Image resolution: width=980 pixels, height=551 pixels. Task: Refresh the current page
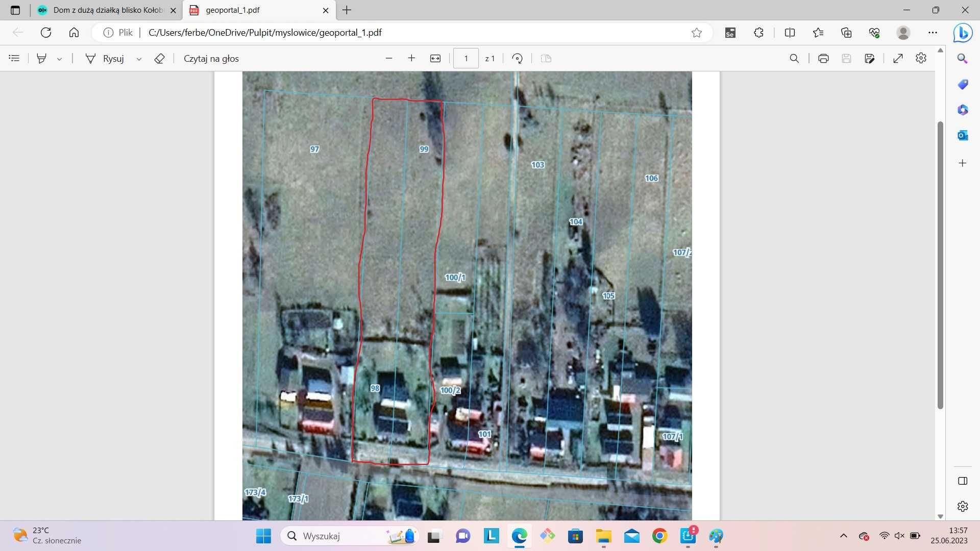click(x=46, y=33)
